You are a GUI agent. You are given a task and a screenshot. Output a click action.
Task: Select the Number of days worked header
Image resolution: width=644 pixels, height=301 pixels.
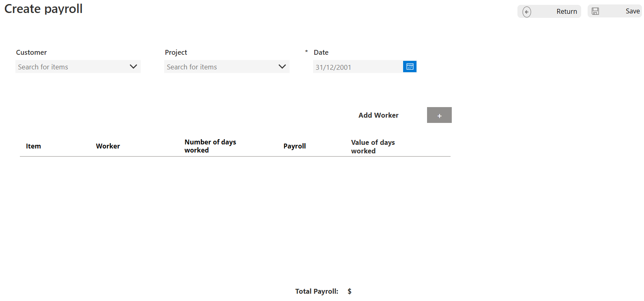click(210, 146)
